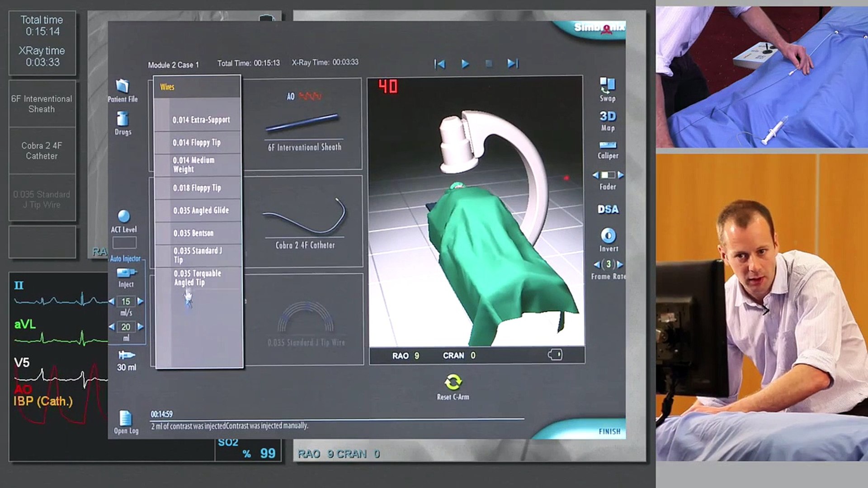Stop the simulation playback

pos(489,64)
